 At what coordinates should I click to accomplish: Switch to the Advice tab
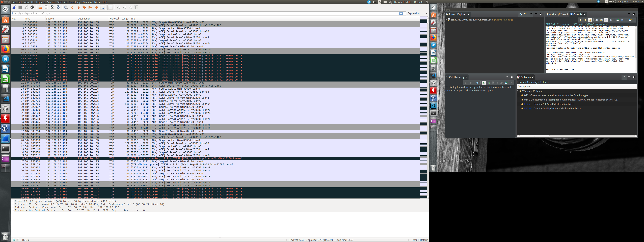[x=551, y=14]
